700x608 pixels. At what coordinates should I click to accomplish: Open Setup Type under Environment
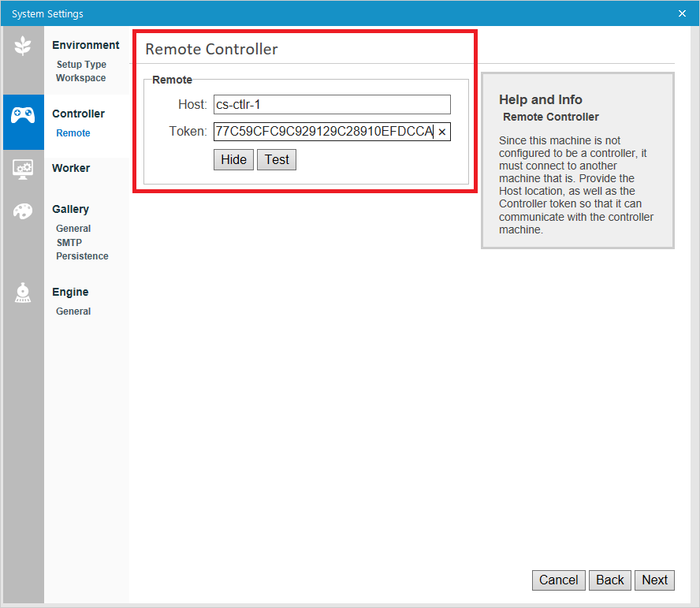click(x=81, y=64)
